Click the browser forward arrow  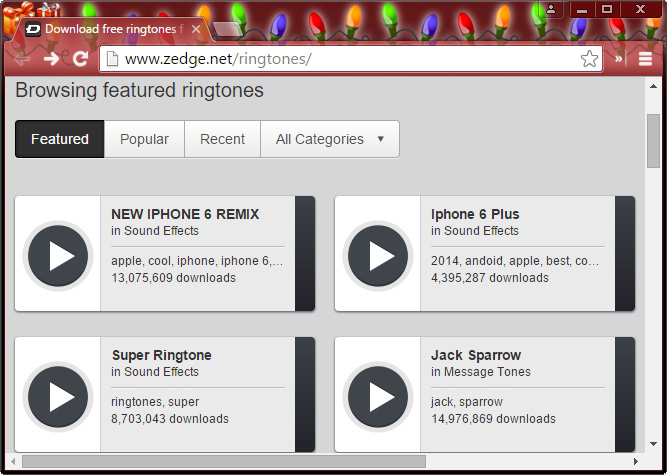click(51, 59)
